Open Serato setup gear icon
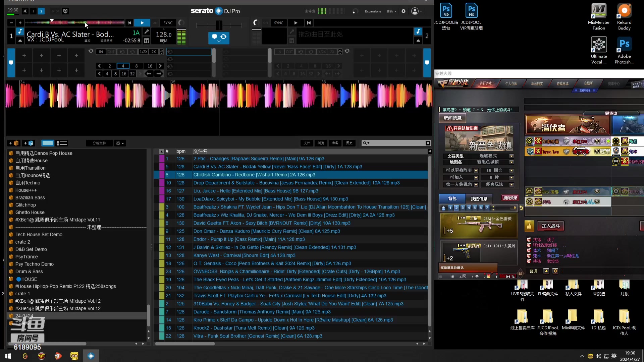Screen dimensions: 644x362 404,11
